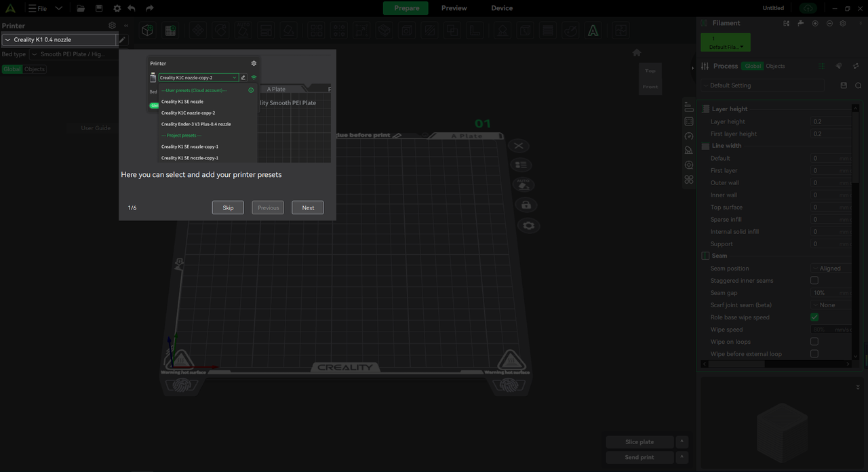Click the redo arrow
868x472 pixels.
point(150,8)
